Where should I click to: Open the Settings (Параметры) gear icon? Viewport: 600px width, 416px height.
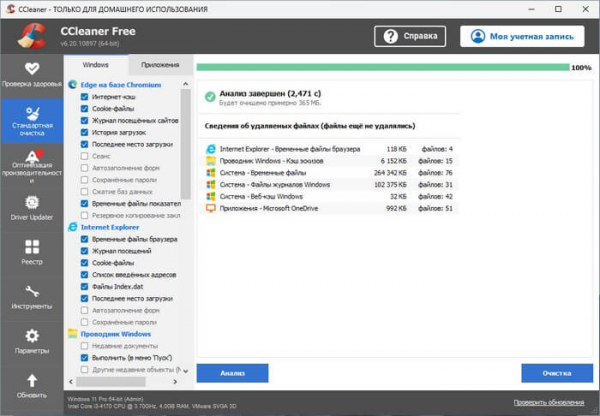32,336
